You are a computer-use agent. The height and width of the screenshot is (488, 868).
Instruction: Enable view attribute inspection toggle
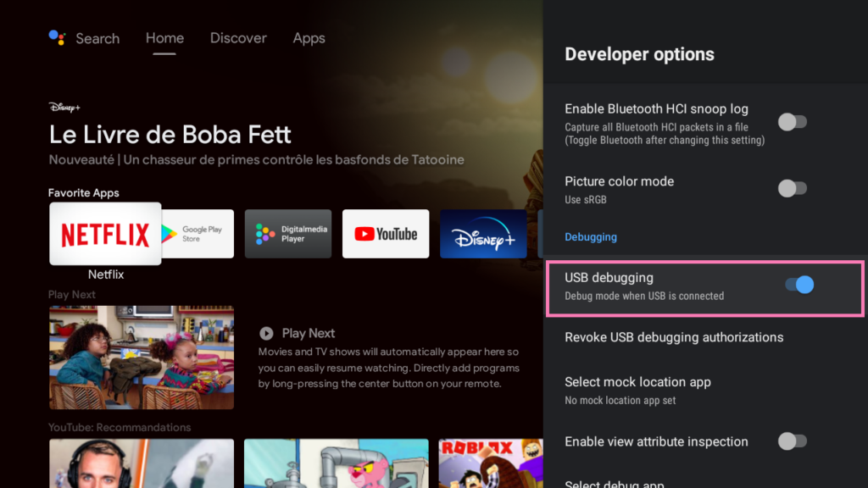(793, 441)
